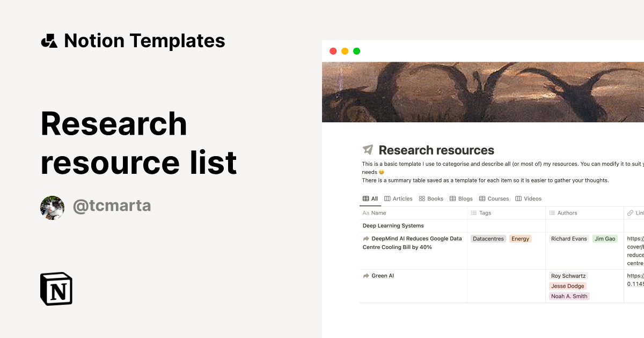Select the Jim Gao author chip
The image size is (644, 338).
605,238
